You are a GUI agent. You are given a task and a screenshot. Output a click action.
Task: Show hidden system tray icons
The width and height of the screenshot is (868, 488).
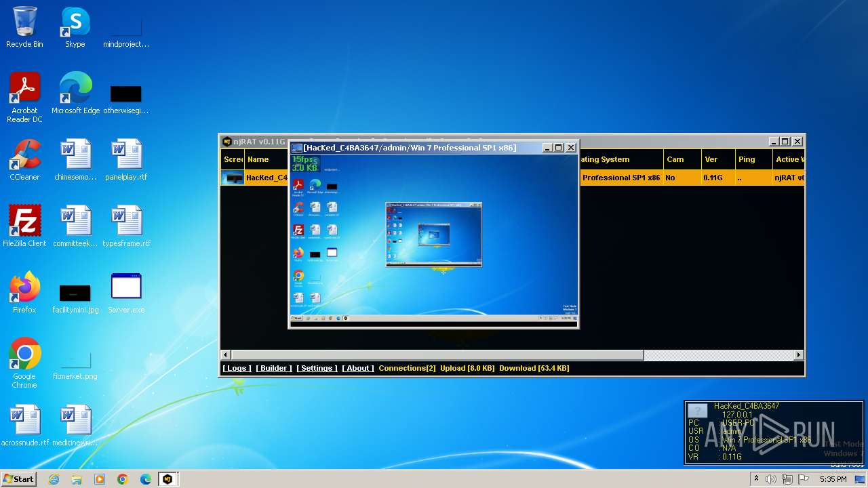click(756, 479)
